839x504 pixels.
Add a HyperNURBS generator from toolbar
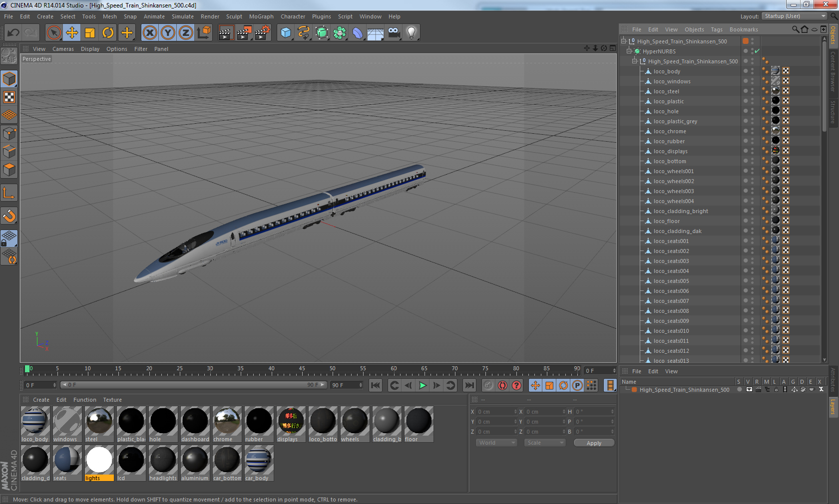pyautogui.click(x=322, y=33)
